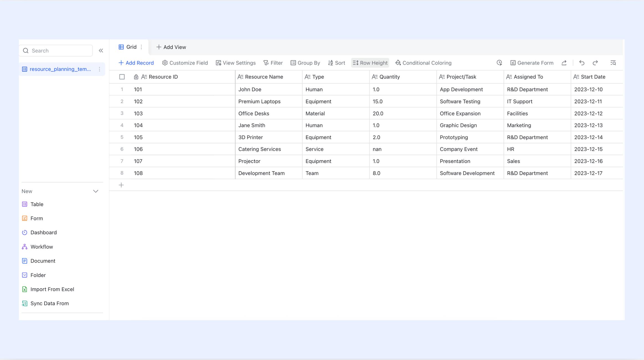
Task: Select the IT Support cell
Action: coord(537,101)
